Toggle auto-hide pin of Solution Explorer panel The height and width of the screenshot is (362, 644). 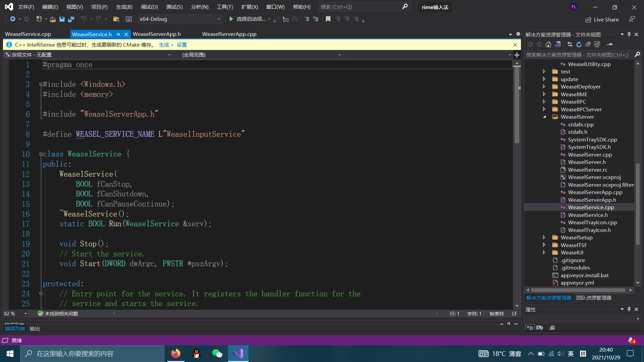(629, 34)
